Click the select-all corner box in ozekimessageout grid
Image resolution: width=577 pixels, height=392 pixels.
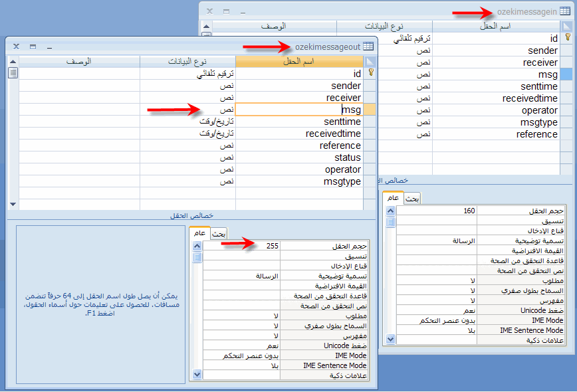coord(370,61)
